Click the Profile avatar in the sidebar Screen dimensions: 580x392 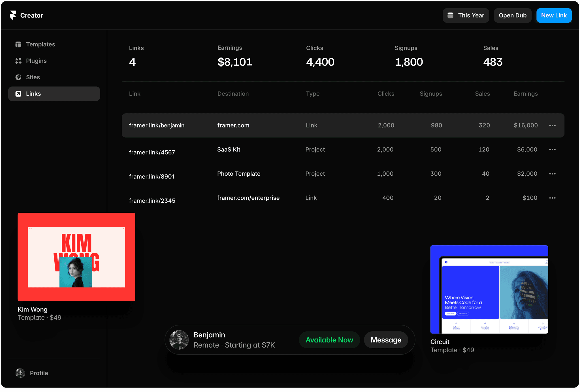[x=20, y=373]
